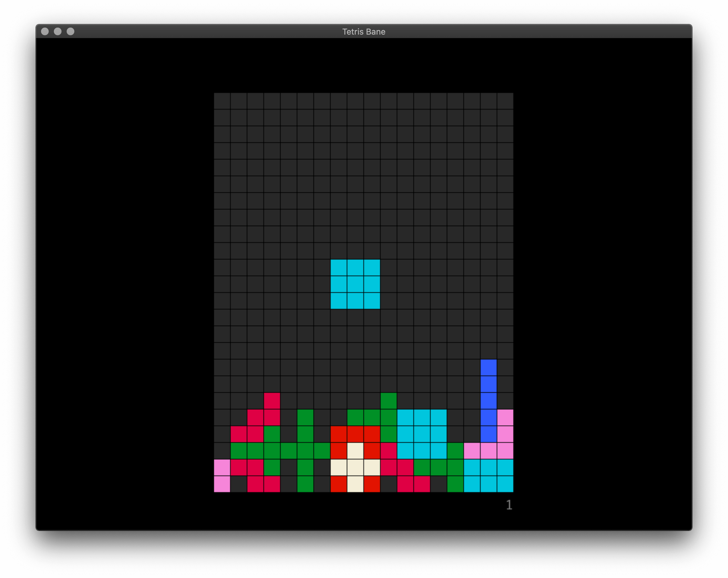Click the pink blocks in bottom-left corner
The image size is (728, 578).
(222, 476)
